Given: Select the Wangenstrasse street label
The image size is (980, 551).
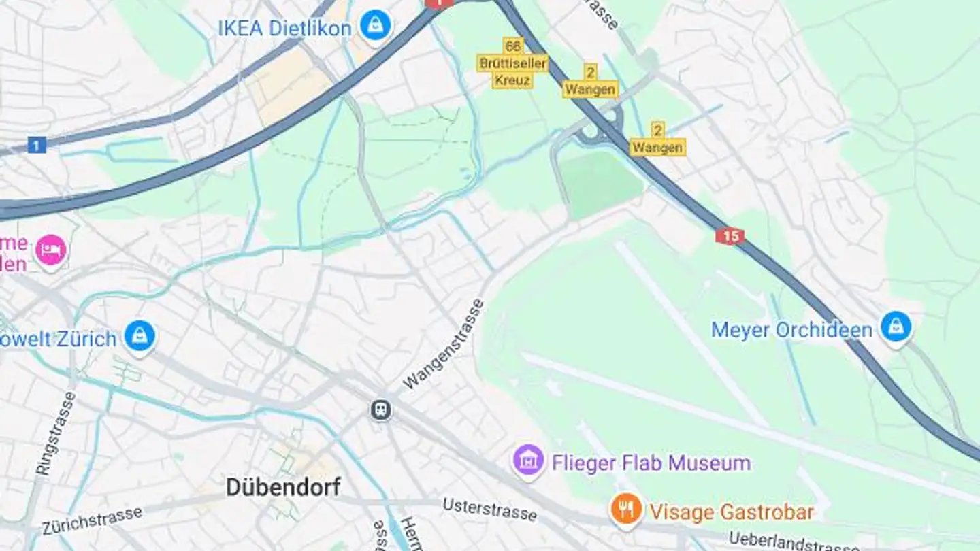Looking at the screenshot, I should (x=444, y=344).
